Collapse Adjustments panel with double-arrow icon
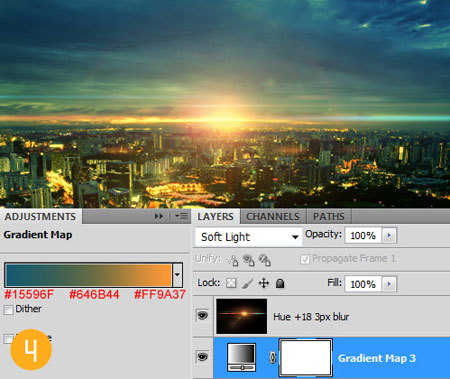The height and width of the screenshot is (379, 450). 159,216
